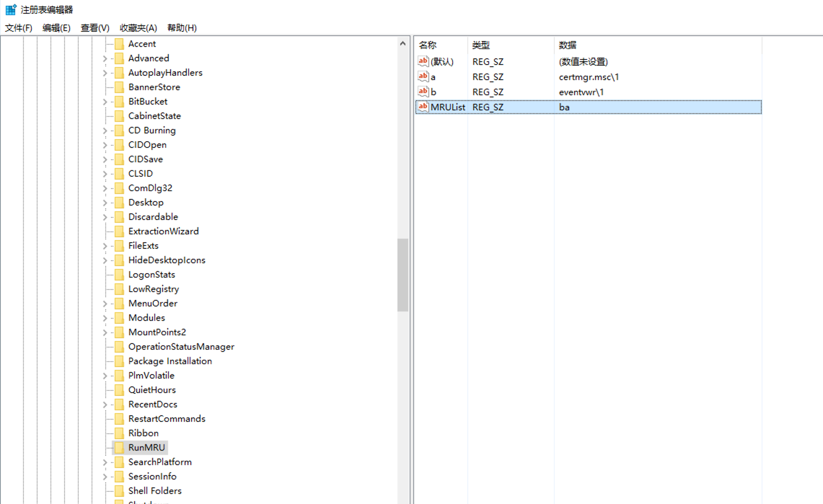Open the 查看(V) view menu
Screen dimensions: 823x504
pos(95,28)
